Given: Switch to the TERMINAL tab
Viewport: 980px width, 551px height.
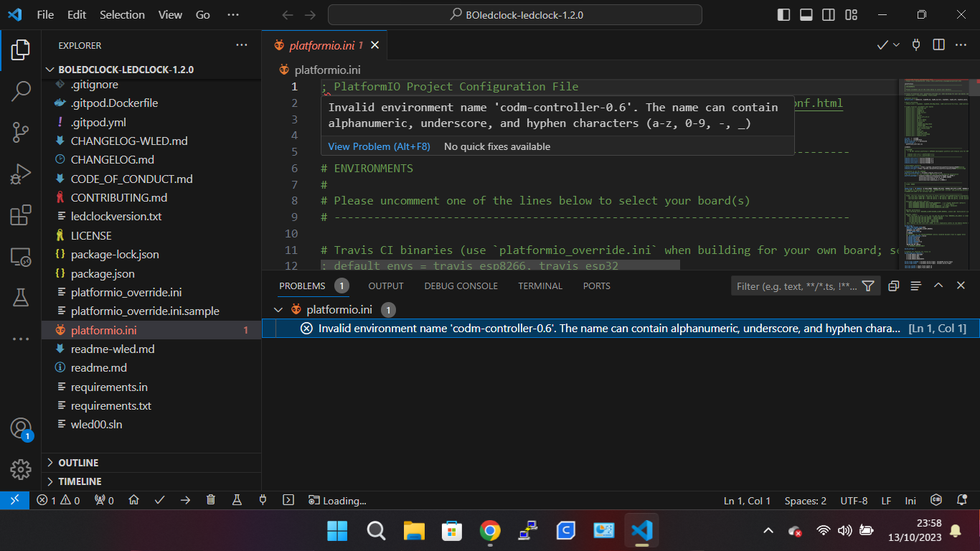Looking at the screenshot, I should (x=540, y=286).
